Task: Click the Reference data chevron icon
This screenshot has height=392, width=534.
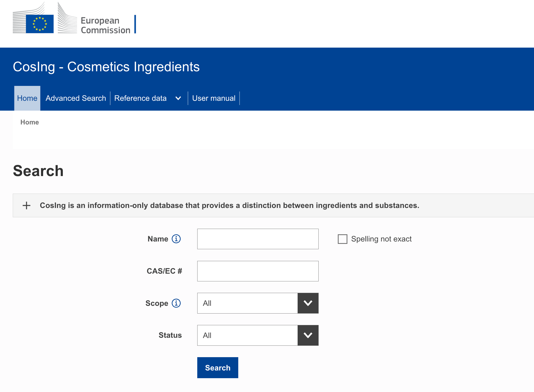Action: tap(178, 98)
